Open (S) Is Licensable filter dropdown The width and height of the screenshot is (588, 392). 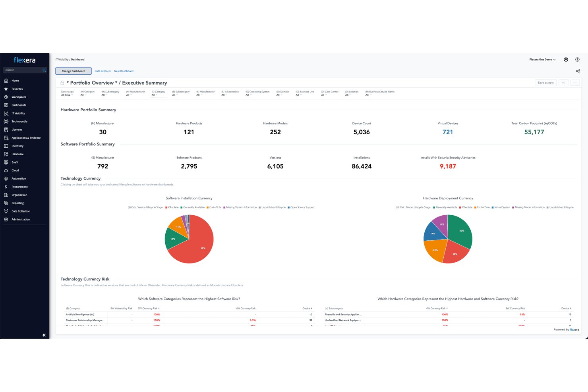pyautogui.click(x=230, y=93)
